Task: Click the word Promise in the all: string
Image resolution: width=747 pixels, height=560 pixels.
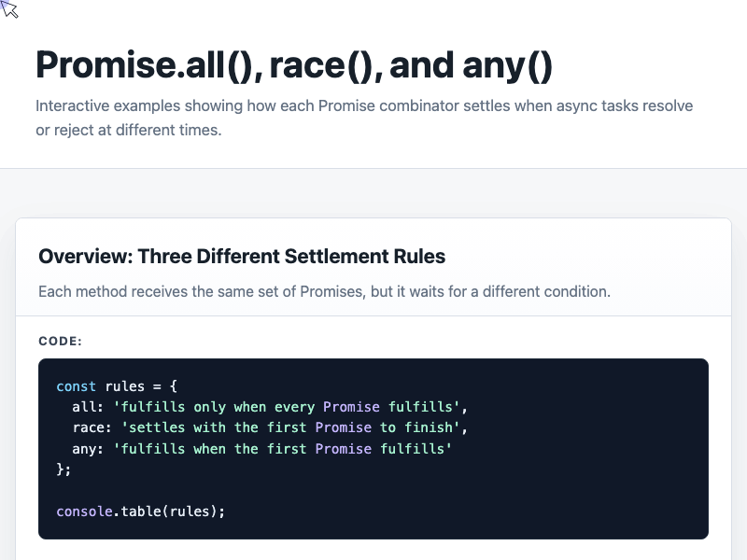Action: click(351, 407)
